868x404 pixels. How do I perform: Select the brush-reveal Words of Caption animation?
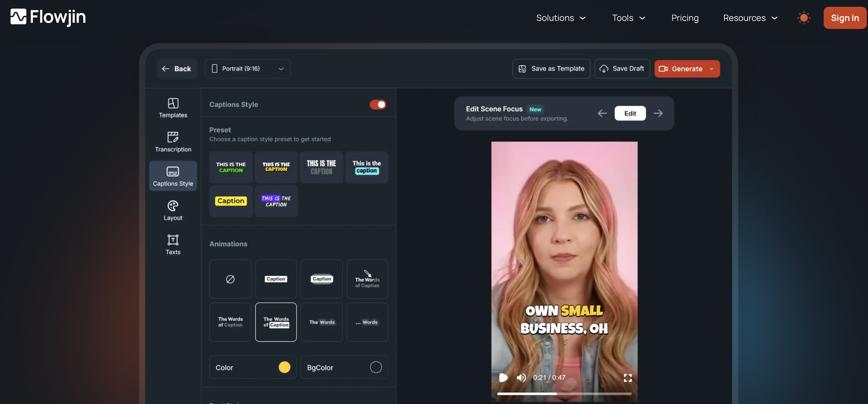pos(367,279)
